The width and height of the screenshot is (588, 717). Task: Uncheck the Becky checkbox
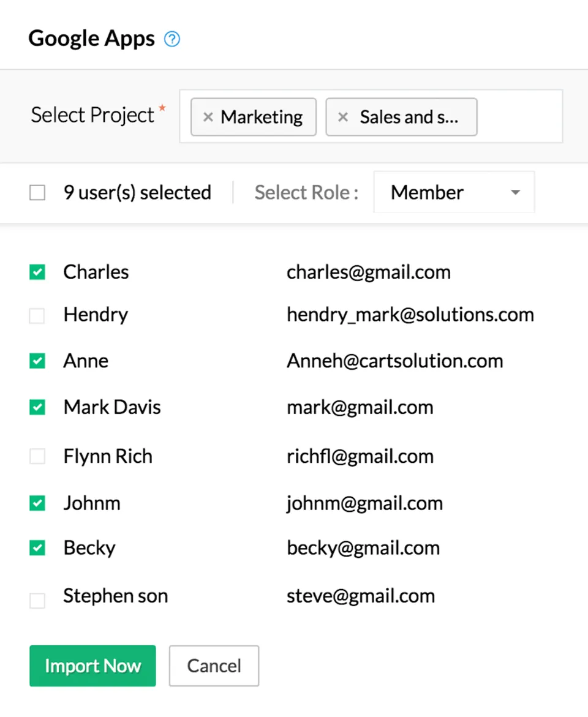37,547
